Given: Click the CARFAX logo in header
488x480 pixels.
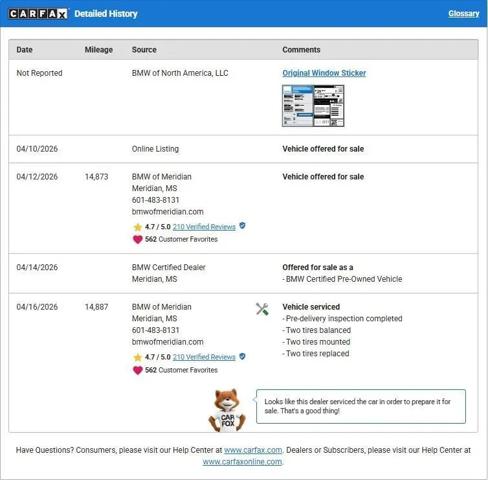Looking at the screenshot, I should click(38, 14).
